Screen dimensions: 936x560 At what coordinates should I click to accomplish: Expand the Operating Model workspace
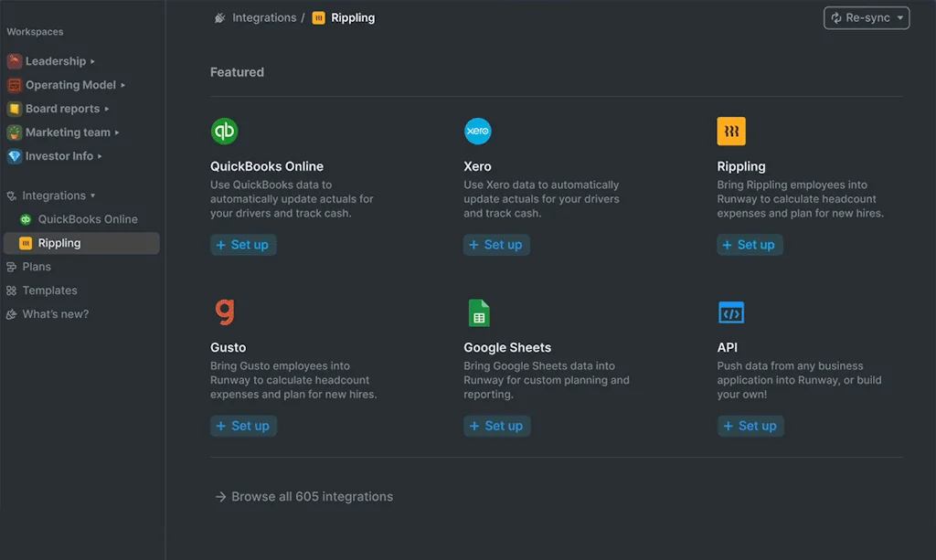click(122, 85)
